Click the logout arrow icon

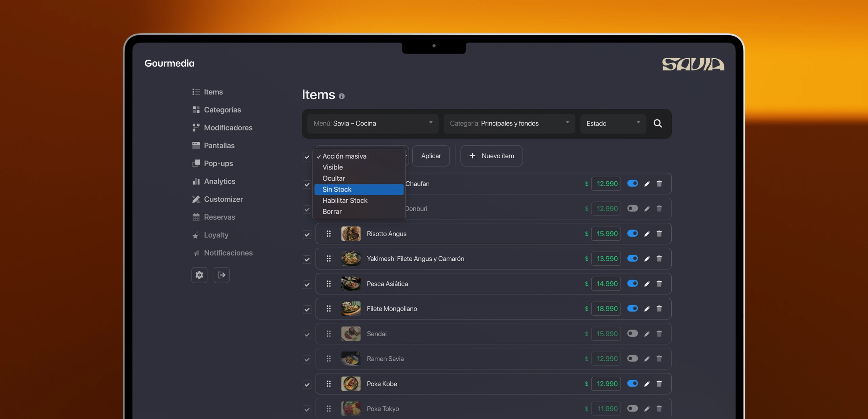tap(221, 275)
